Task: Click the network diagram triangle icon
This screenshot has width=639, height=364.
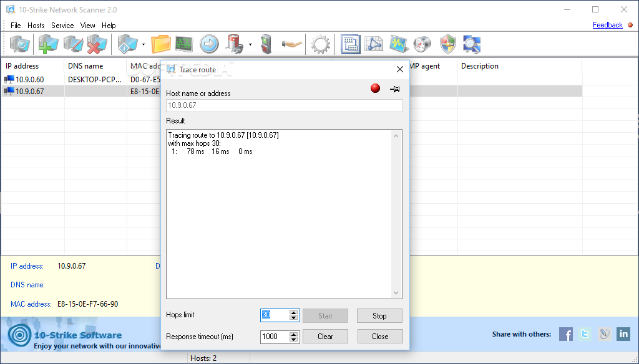Action: point(374,44)
